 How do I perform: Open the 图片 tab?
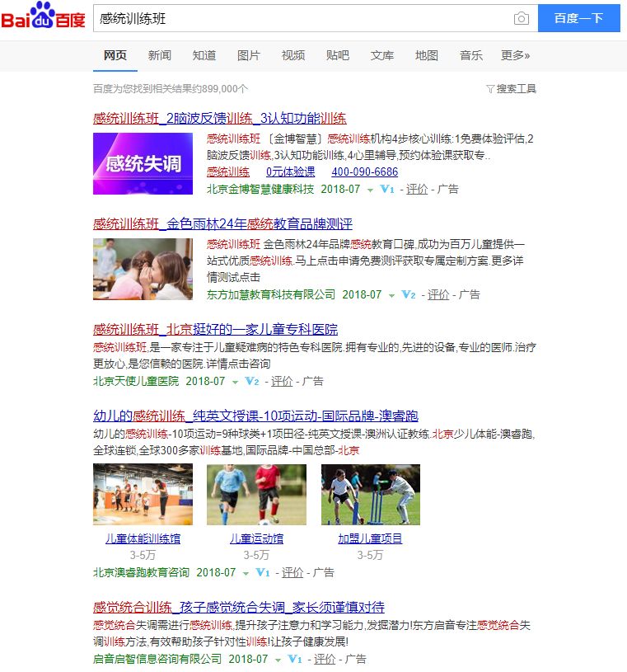(x=249, y=55)
